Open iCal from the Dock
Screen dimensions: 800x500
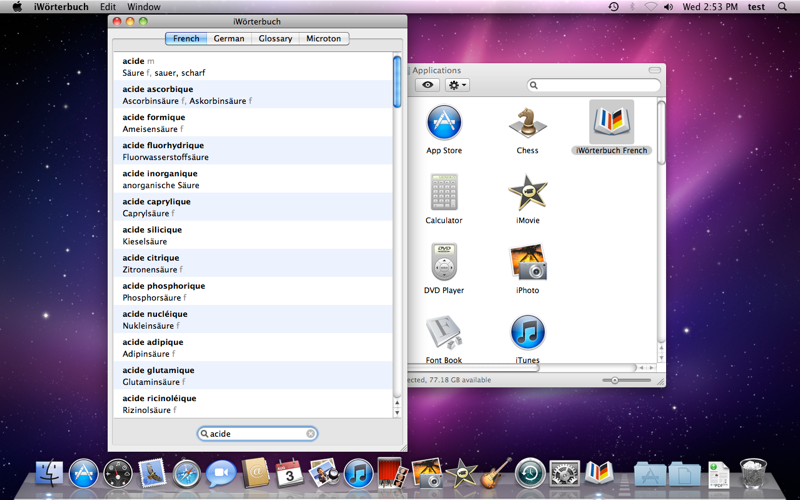pyautogui.click(x=290, y=473)
